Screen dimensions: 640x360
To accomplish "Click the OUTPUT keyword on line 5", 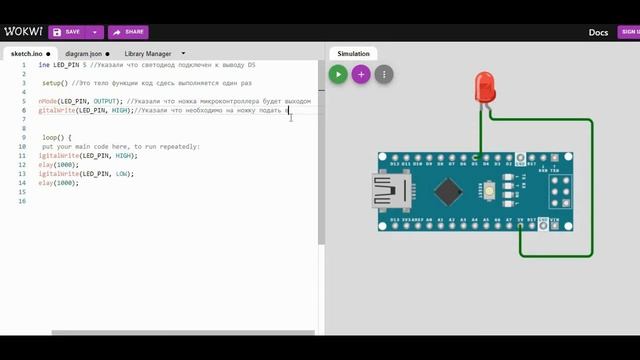I will coord(105,101).
